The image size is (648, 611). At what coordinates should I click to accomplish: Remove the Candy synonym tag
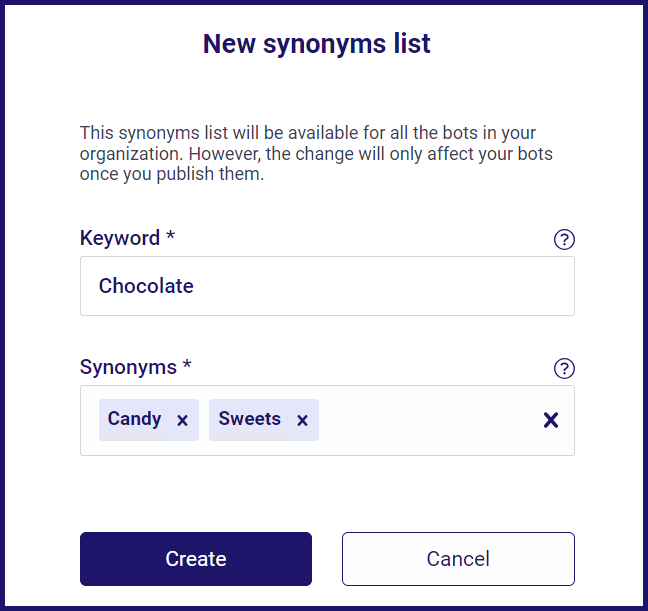[x=182, y=421]
